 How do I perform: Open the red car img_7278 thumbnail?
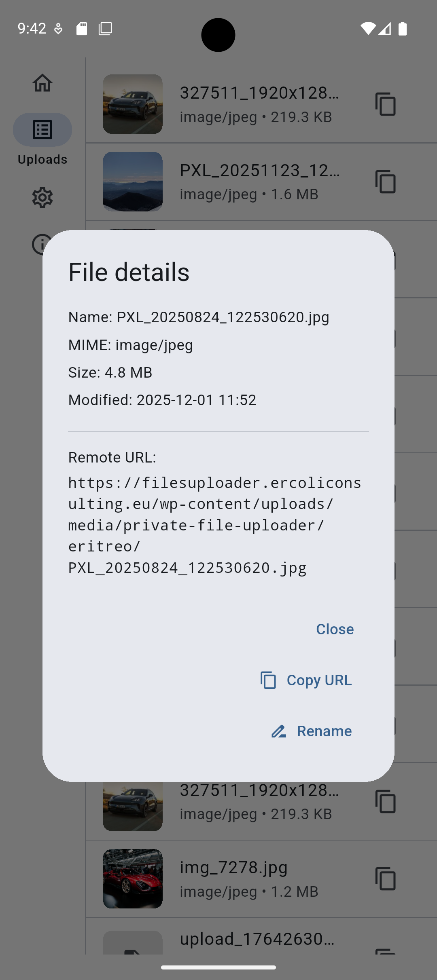click(133, 879)
